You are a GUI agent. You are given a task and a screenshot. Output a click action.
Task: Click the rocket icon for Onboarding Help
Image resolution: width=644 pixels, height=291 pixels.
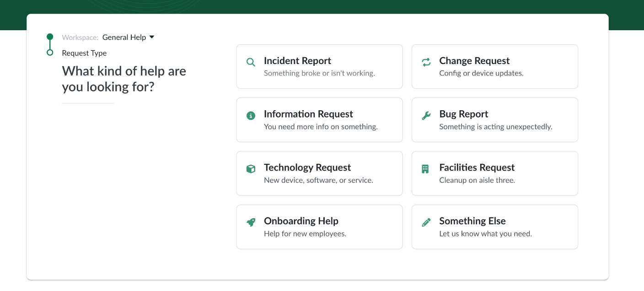(251, 222)
